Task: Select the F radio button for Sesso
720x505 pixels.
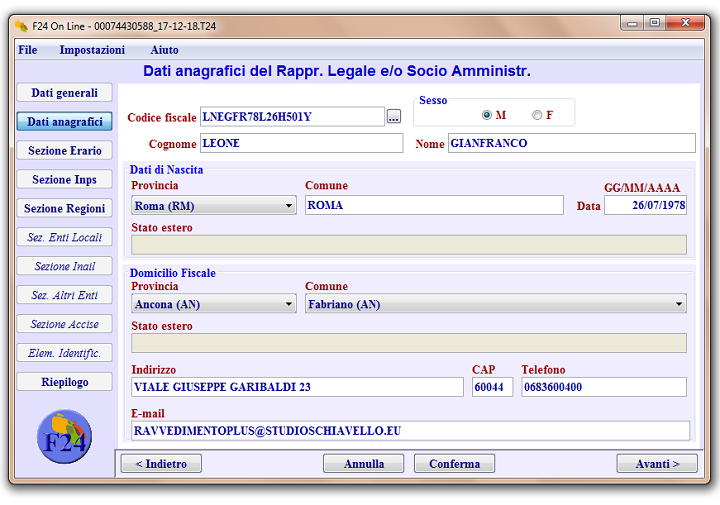Action: pos(537,115)
